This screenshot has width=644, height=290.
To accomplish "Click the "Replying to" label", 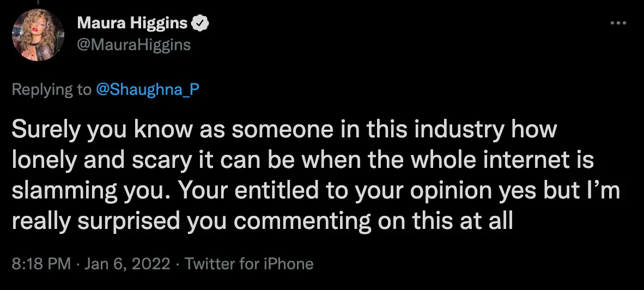I will (x=52, y=90).
